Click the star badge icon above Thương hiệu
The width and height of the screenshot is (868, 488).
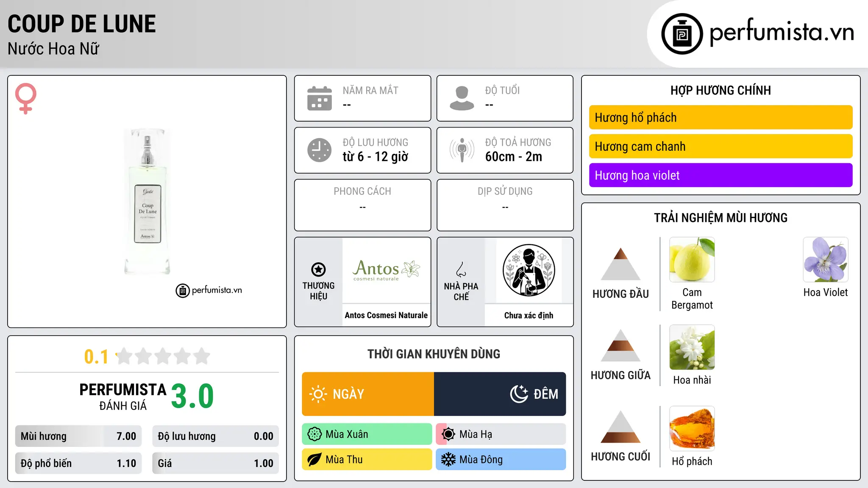click(318, 269)
